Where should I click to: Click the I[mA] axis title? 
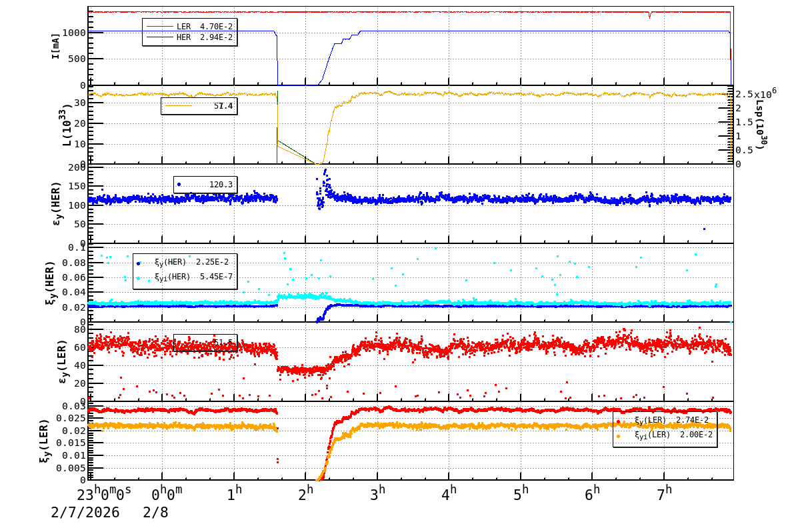tap(56, 46)
